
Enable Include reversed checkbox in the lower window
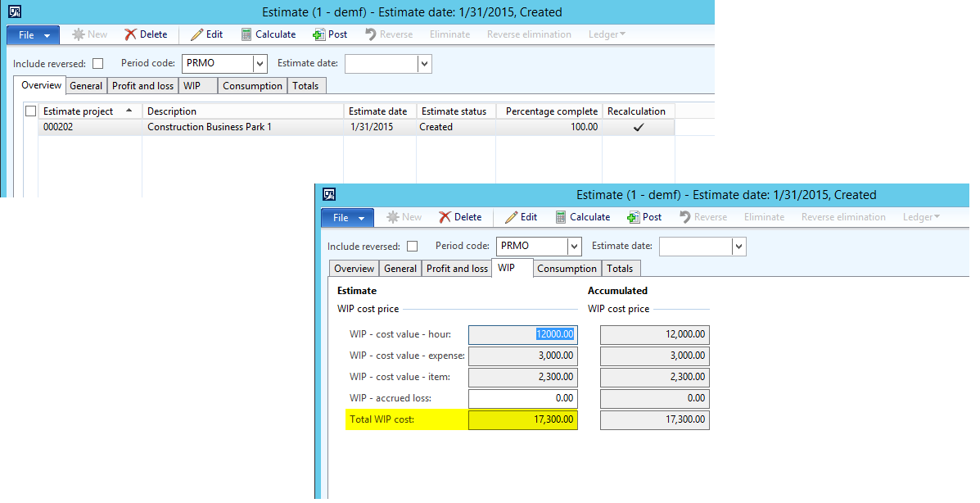(x=413, y=247)
